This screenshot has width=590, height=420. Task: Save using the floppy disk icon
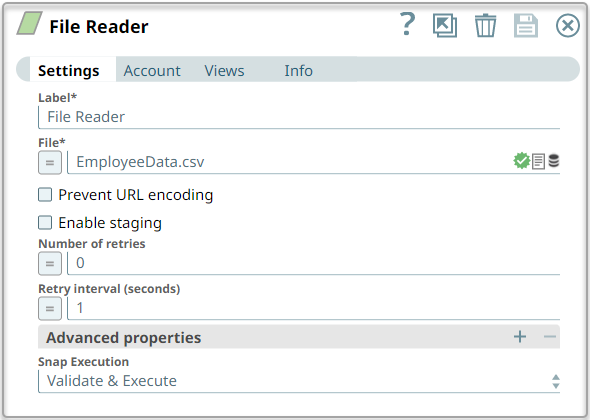(x=526, y=26)
